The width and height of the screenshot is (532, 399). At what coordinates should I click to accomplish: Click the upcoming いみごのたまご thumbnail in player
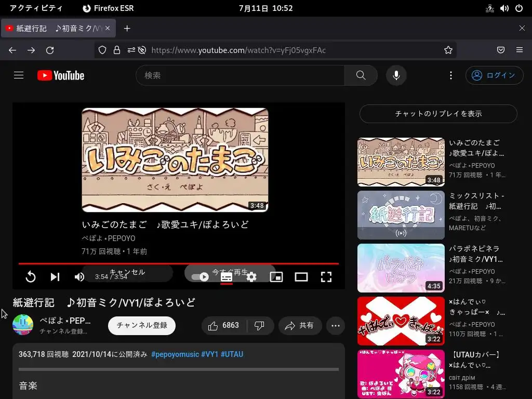click(175, 160)
